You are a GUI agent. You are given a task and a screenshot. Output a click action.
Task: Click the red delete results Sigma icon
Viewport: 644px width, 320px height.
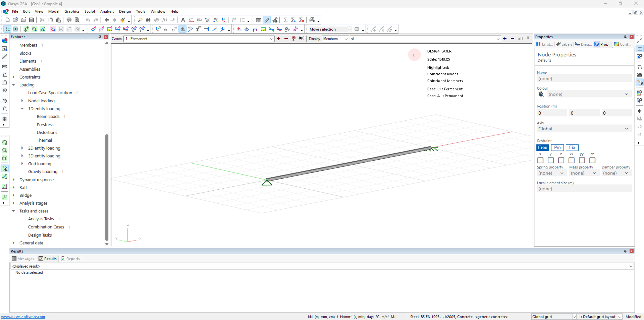point(301,20)
